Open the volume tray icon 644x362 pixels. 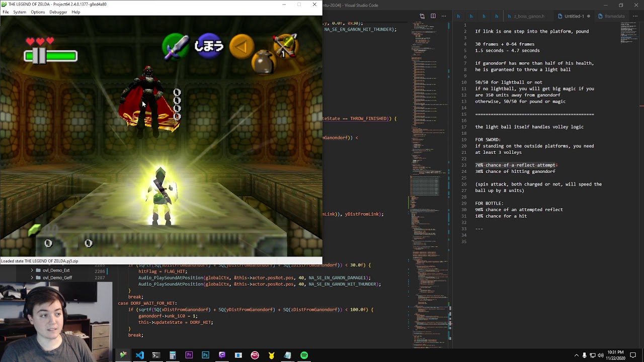[x=601, y=355]
